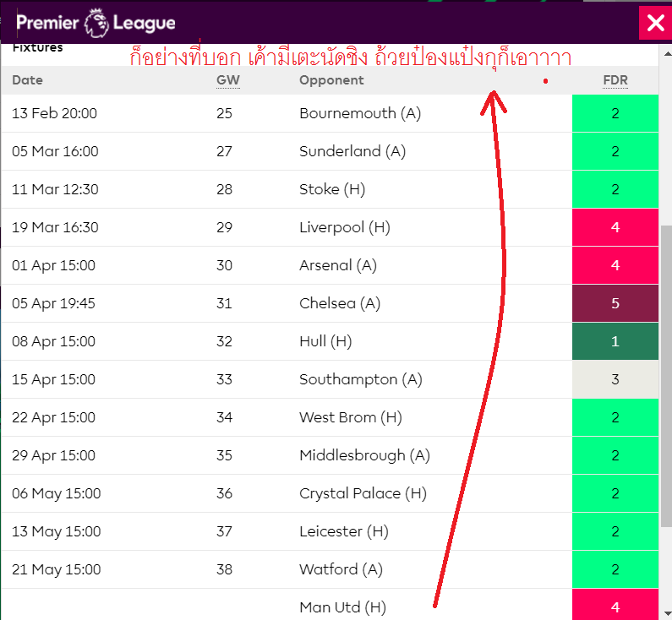Click the FDR column header
This screenshot has width=672, height=620.
pos(615,80)
